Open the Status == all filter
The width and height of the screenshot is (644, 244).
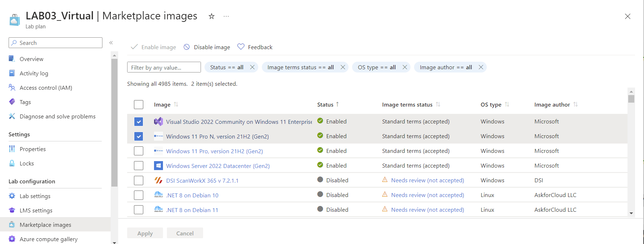point(227,67)
